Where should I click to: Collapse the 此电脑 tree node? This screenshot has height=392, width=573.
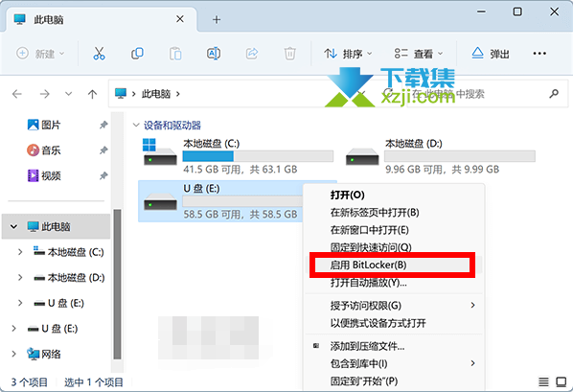pos(13,227)
